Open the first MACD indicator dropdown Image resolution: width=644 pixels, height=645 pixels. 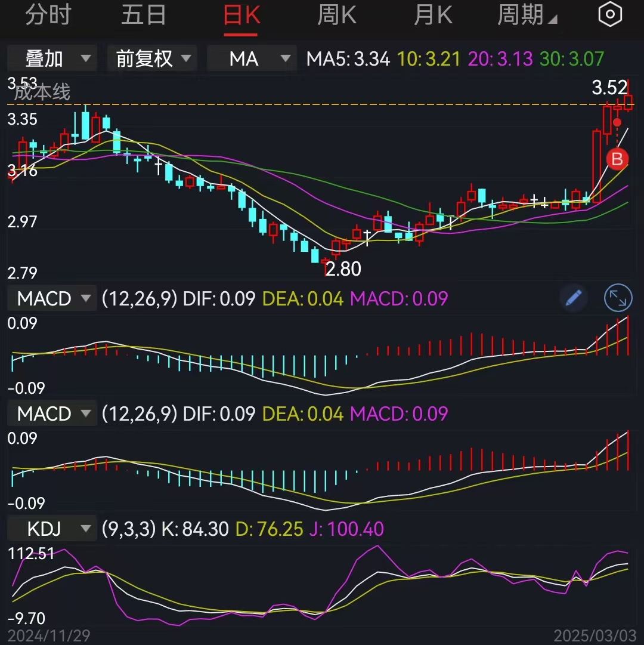[x=51, y=298]
